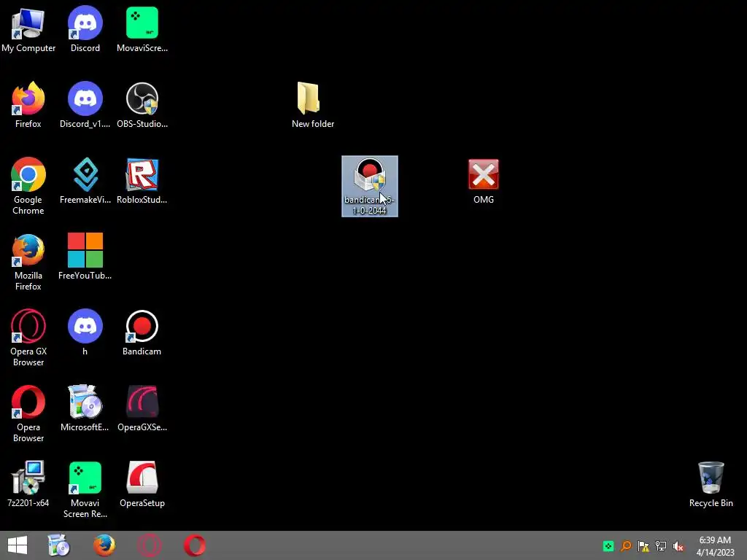
Task: Select the RobloxStud... icon
Action: (x=142, y=181)
